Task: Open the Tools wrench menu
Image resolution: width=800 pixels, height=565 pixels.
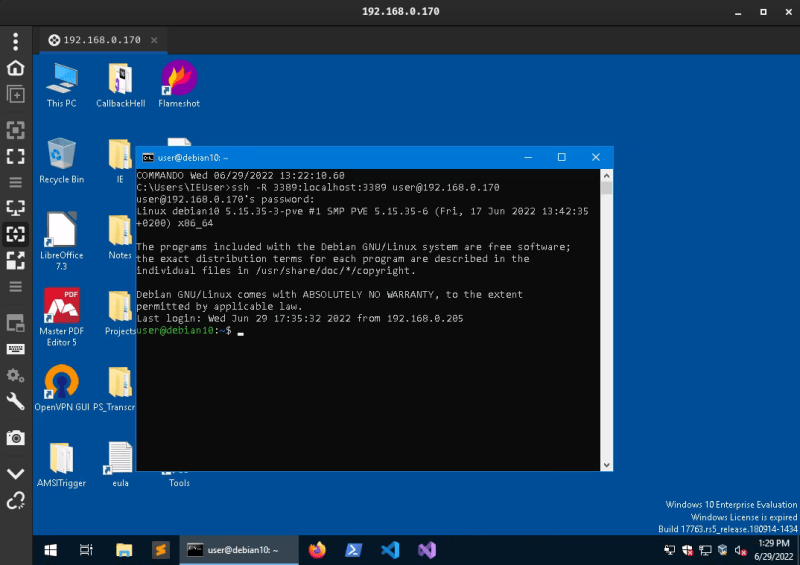Action: [15, 402]
